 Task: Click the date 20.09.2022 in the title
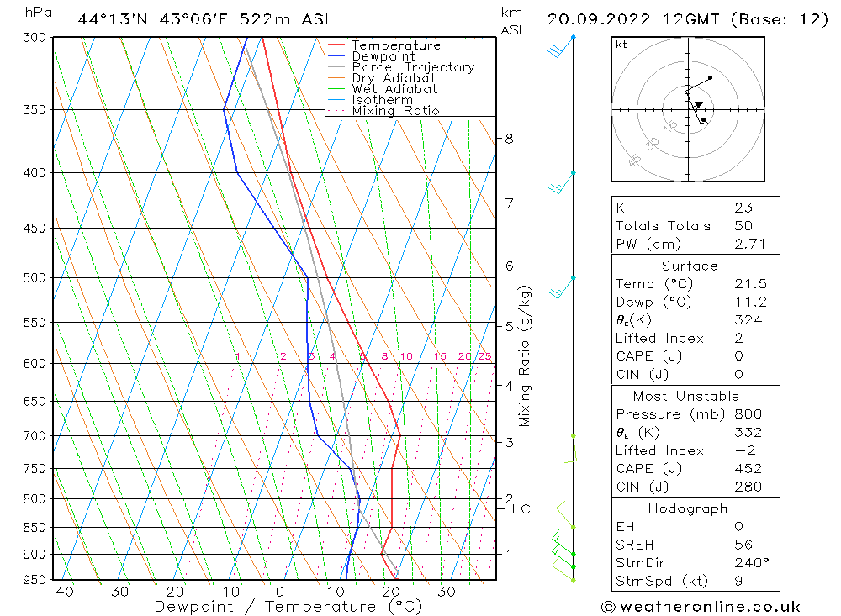599,20
